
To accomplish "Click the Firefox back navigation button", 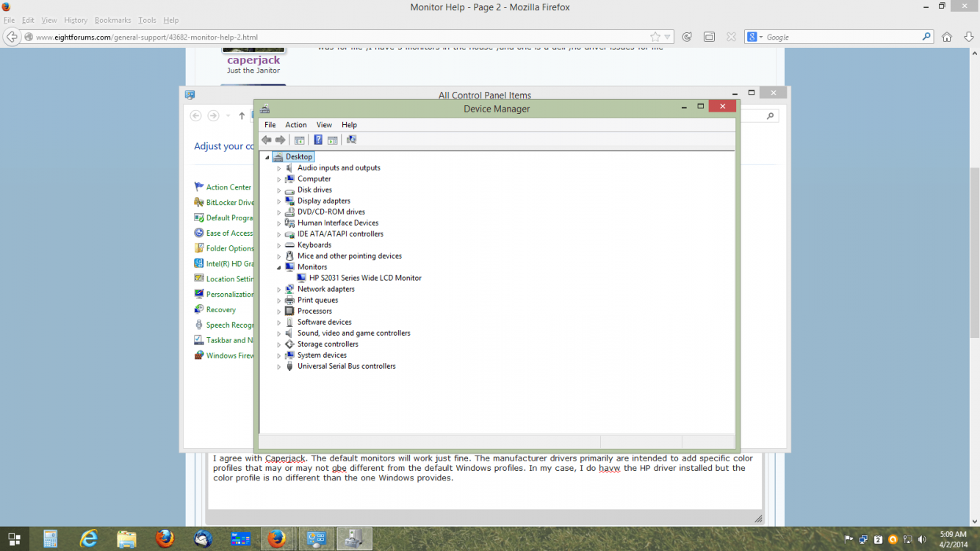I will pos(12,37).
